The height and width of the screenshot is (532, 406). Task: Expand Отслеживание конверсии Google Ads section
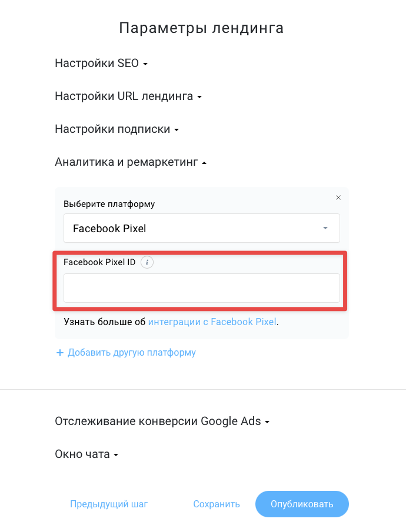[162, 421]
